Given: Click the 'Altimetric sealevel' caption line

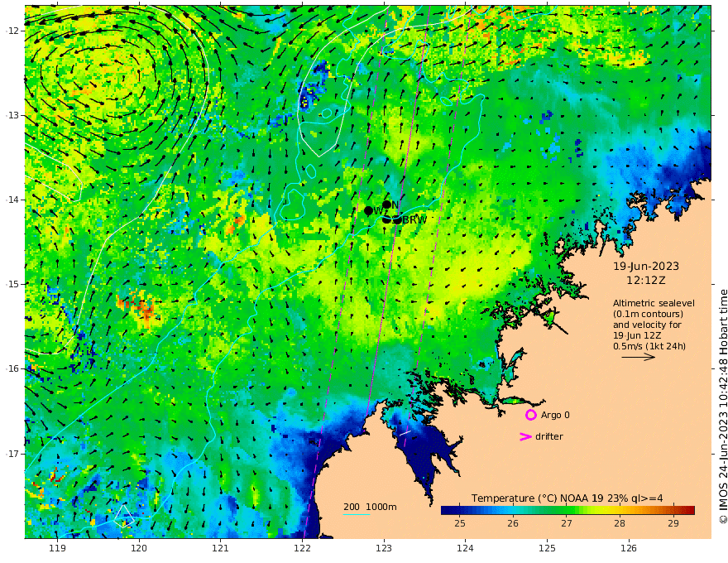Looking at the screenshot, I should click(x=654, y=303).
